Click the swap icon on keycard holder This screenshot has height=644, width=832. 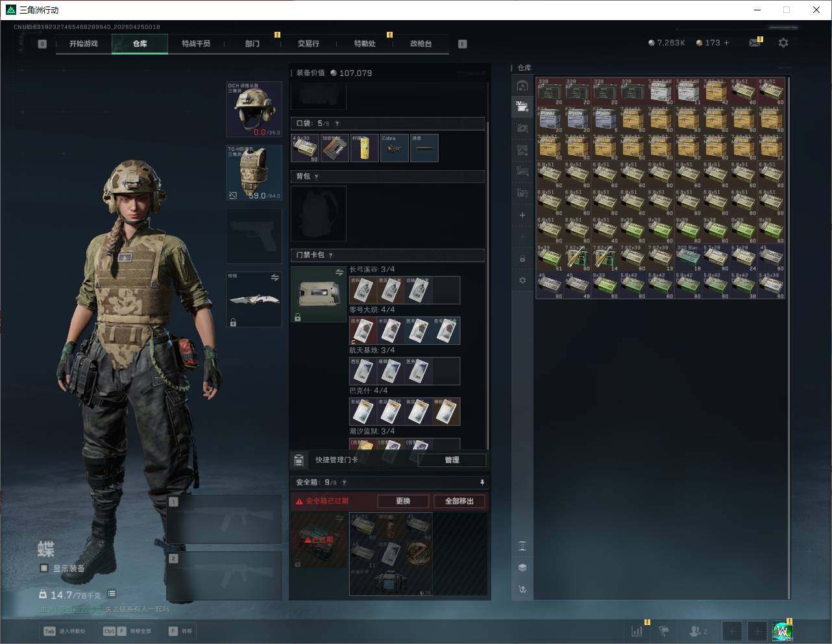coord(339,273)
